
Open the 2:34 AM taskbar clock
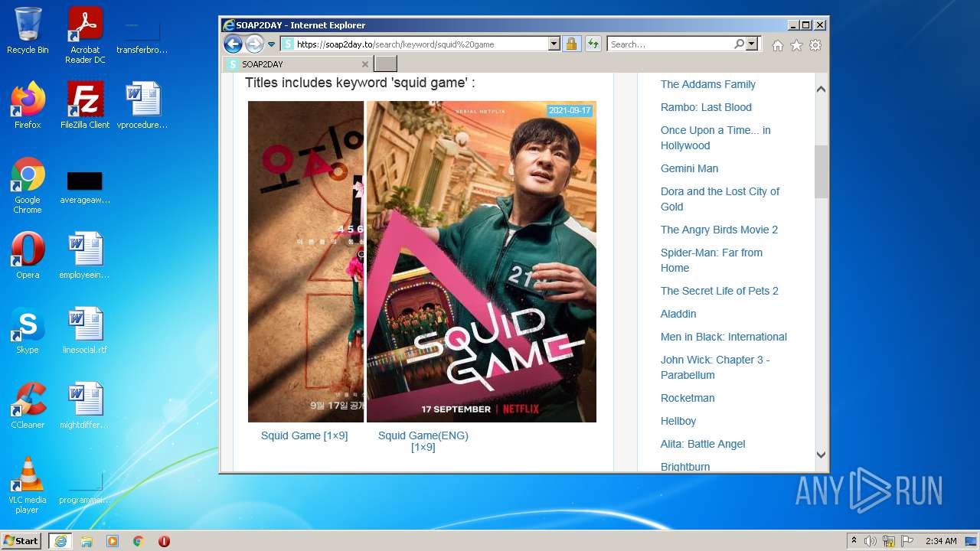point(941,541)
